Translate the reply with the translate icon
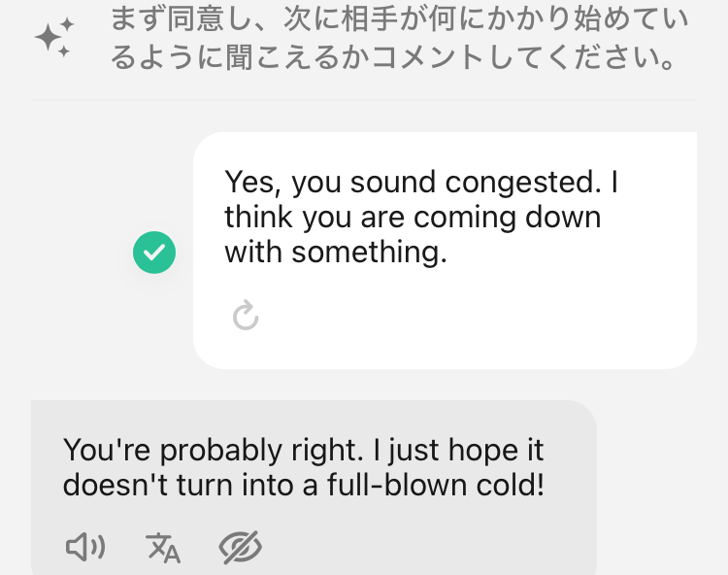Screen dimensions: 728x575 click(163, 548)
